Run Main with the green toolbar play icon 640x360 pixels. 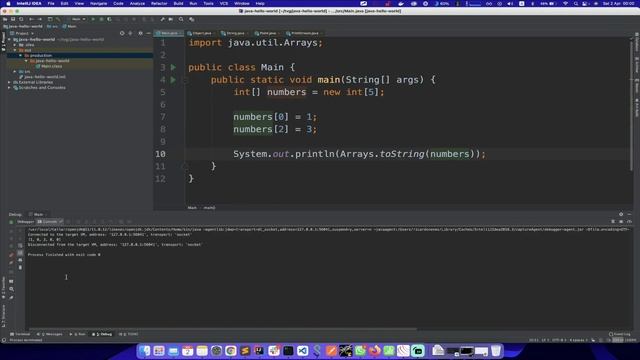pos(93,19)
